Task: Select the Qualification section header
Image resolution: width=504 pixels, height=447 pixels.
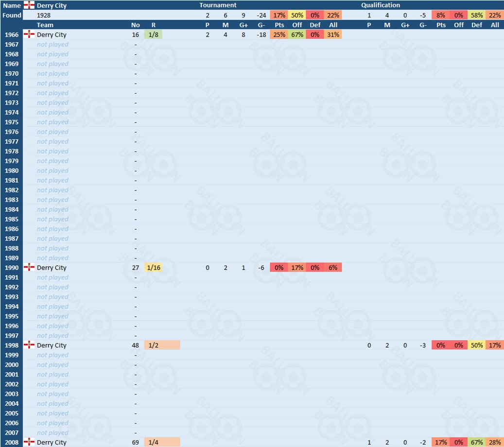Action: (x=381, y=5)
